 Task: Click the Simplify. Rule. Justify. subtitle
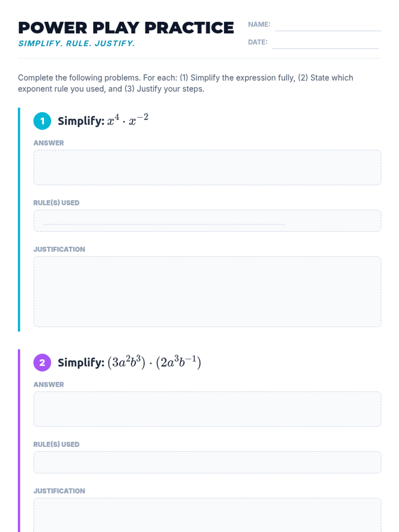76,44
